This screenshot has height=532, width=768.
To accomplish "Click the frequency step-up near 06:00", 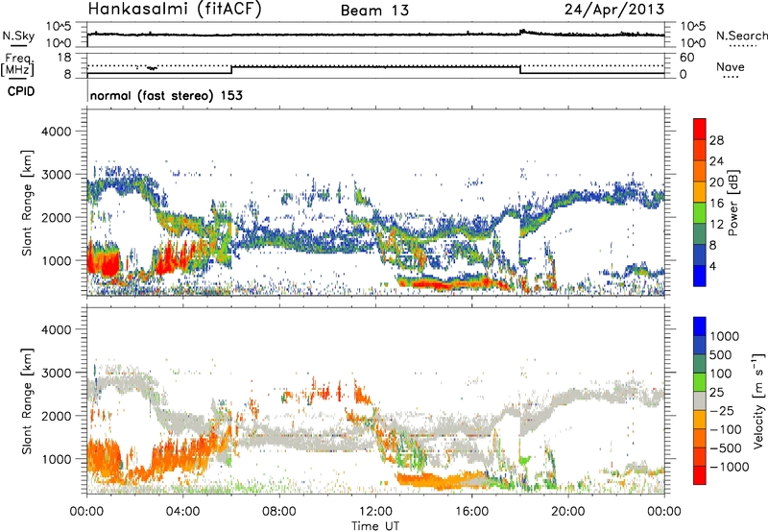I will (x=231, y=70).
